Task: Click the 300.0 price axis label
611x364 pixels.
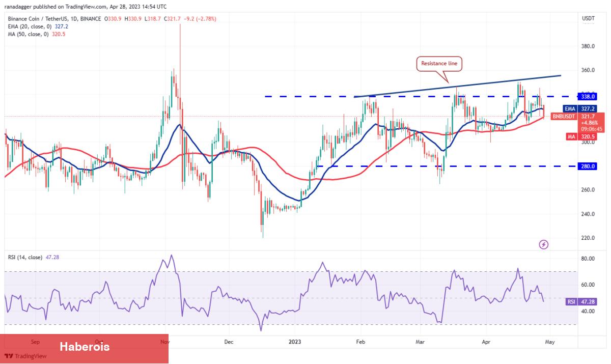Action: (x=589, y=142)
